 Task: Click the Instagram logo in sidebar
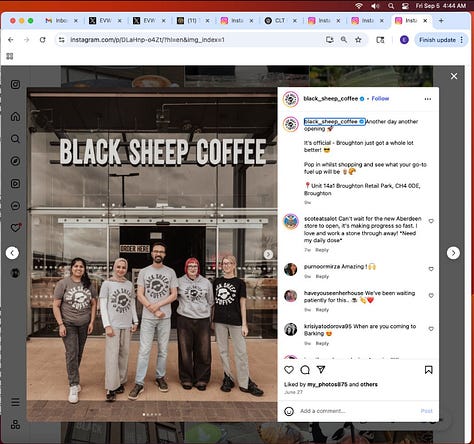15,84
